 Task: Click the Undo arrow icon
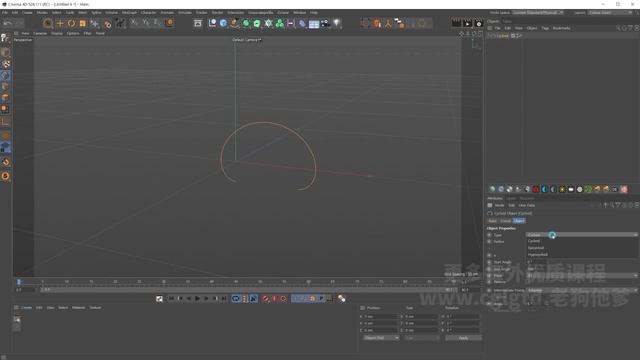point(8,23)
